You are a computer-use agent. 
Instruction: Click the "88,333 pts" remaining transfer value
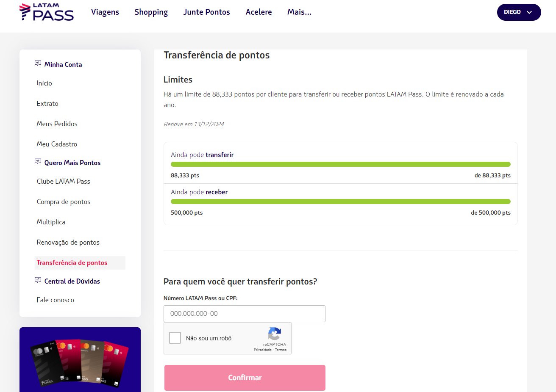point(185,175)
